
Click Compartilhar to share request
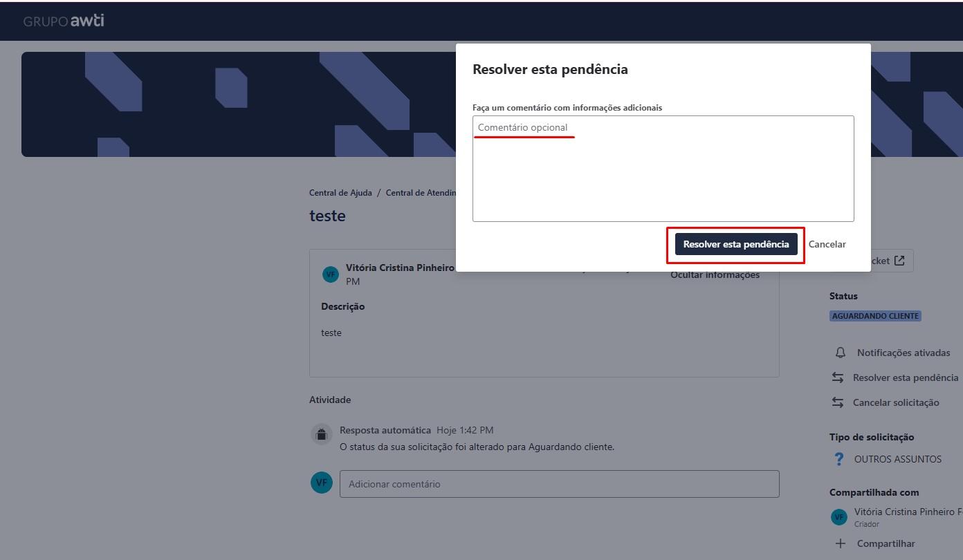pyautogui.click(x=886, y=543)
